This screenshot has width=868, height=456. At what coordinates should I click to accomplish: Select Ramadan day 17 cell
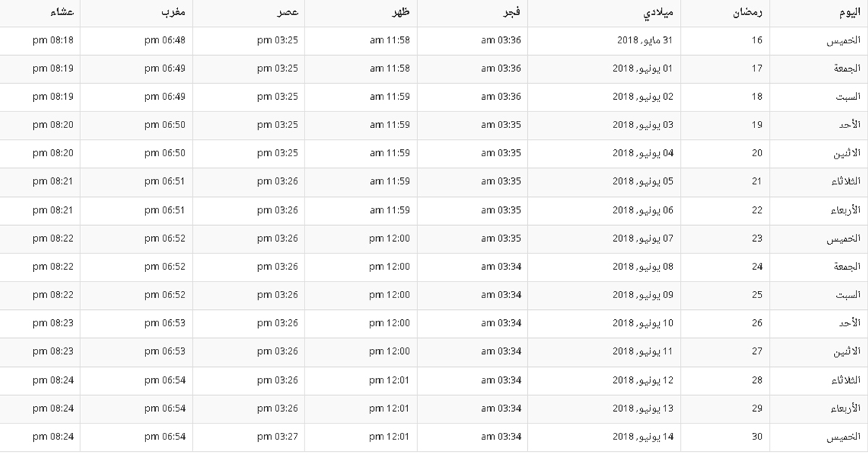[725, 69]
